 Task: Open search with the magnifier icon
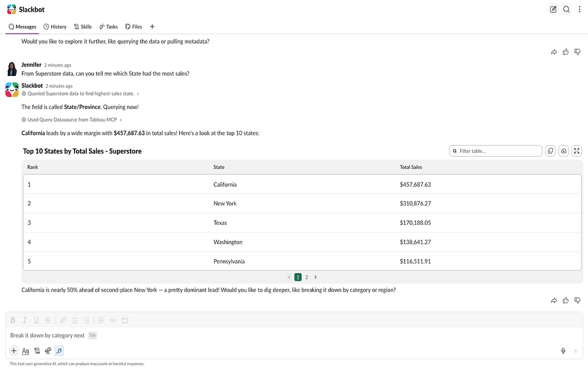point(566,9)
